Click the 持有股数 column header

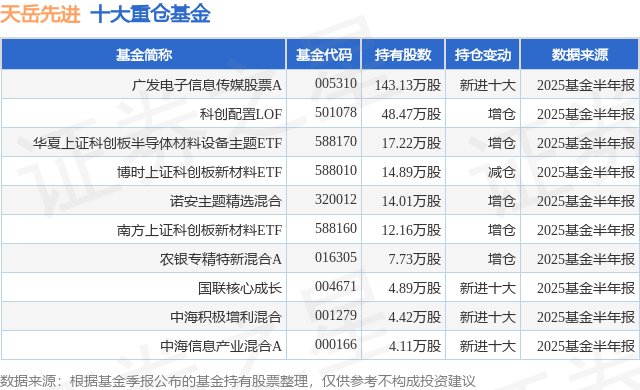pos(403,55)
